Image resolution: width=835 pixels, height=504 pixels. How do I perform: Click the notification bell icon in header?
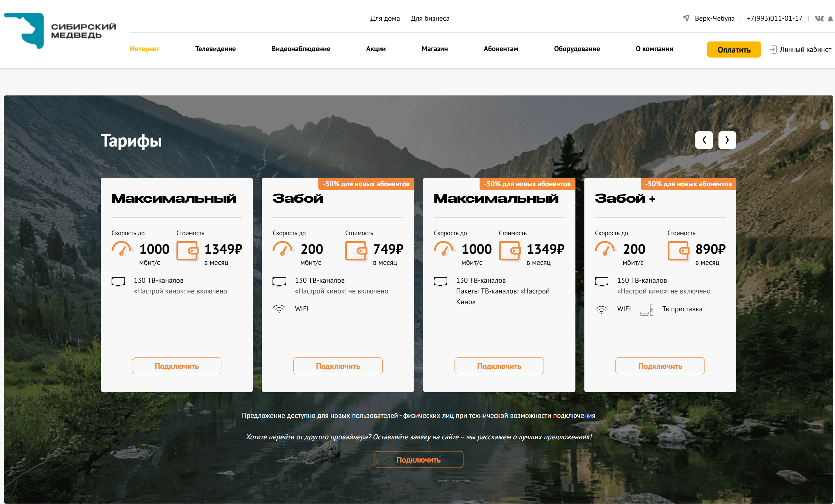[830, 19]
